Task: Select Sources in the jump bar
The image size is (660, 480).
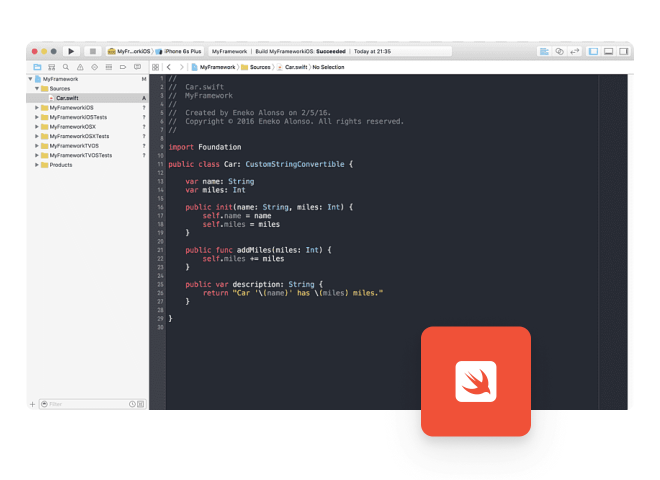Action: tap(258, 67)
